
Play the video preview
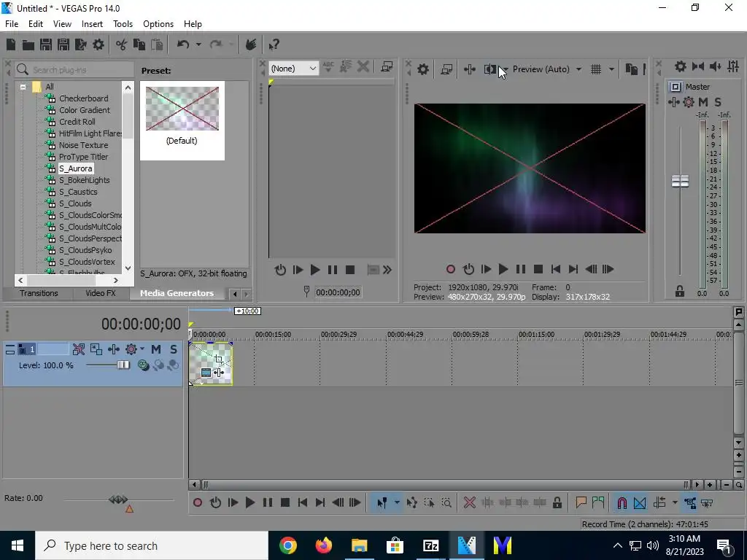503,270
